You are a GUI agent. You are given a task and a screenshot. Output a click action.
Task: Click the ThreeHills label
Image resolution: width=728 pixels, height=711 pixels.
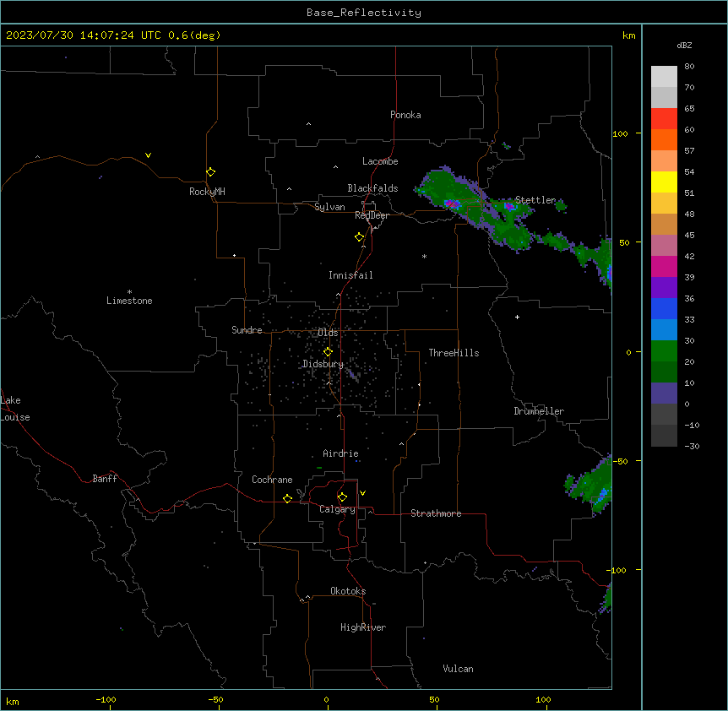[x=454, y=353]
